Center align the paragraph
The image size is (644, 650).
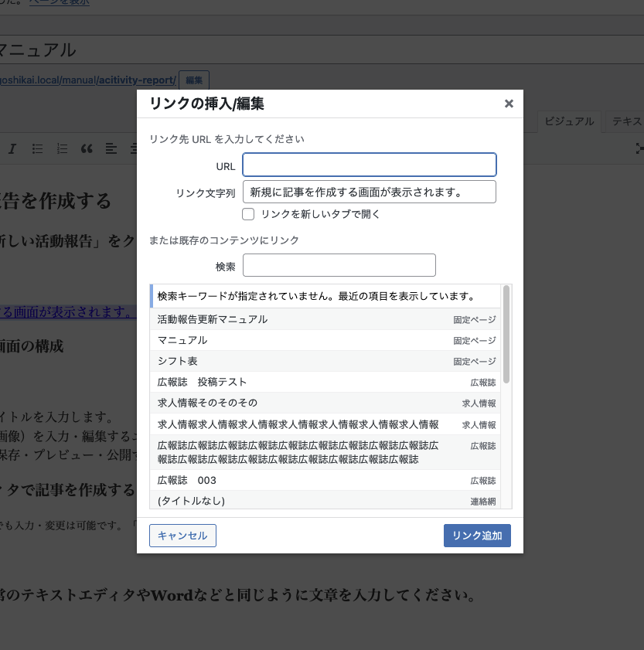coord(134,148)
